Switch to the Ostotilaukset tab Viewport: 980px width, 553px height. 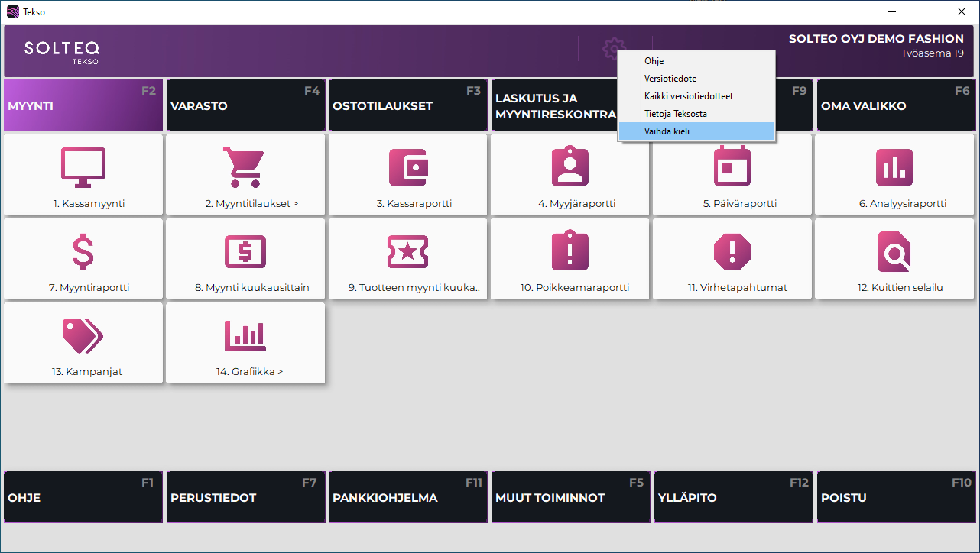pyautogui.click(x=407, y=105)
